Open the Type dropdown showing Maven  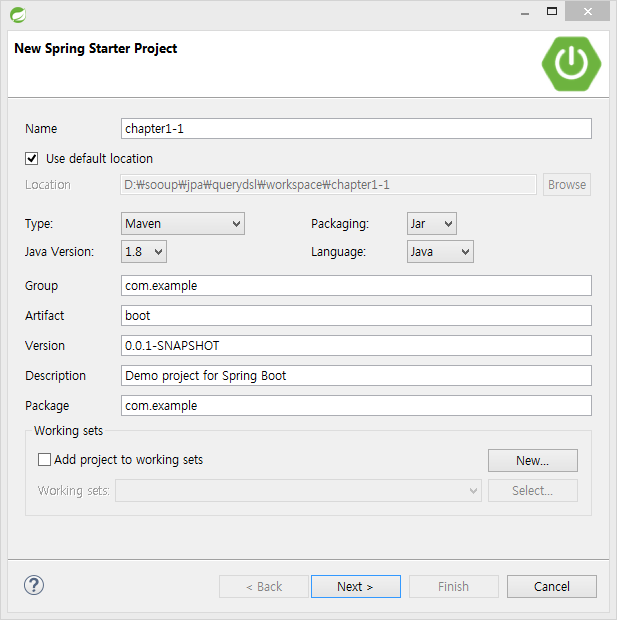tap(183, 223)
